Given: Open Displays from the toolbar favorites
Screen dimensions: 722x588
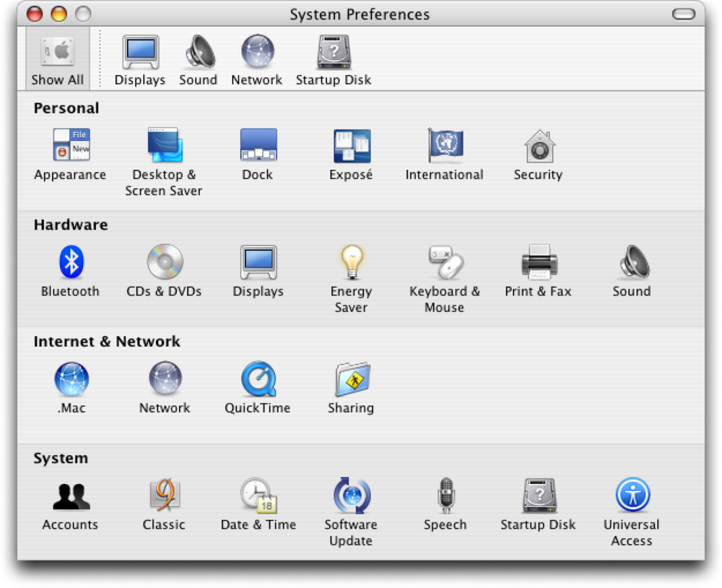Looking at the screenshot, I should click(x=141, y=60).
